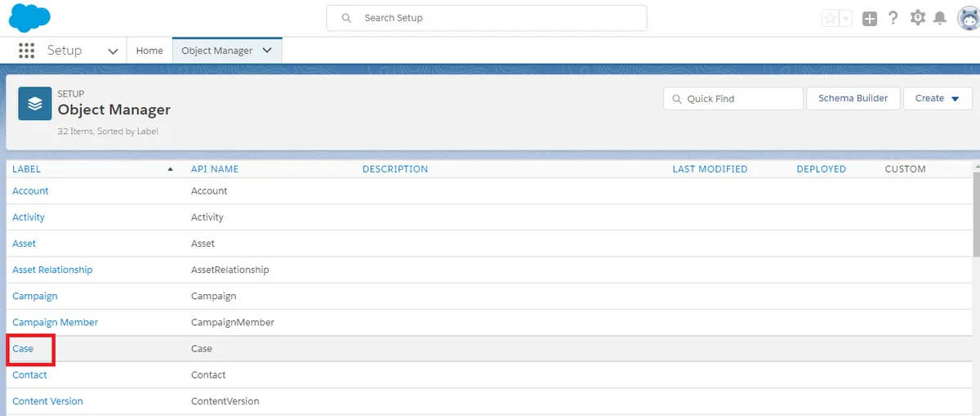Focus the Search Setup field
The width and height of the screenshot is (980, 416).
coord(487,18)
